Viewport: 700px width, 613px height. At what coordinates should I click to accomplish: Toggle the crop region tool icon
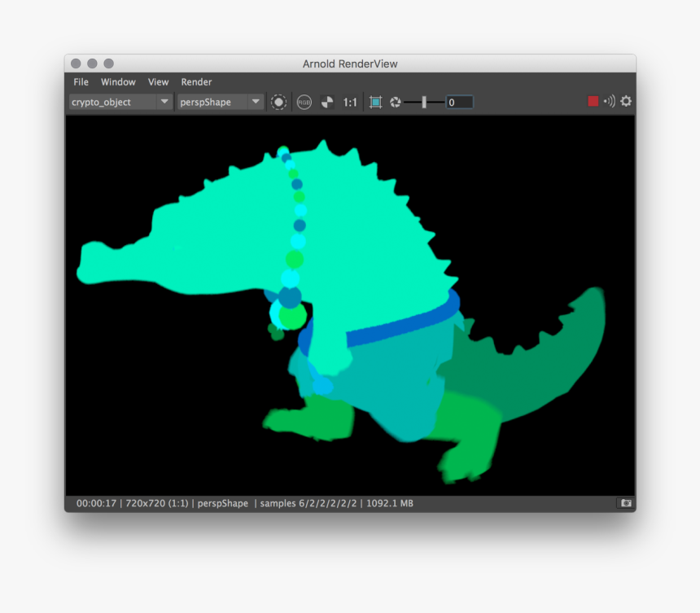tap(375, 103)
